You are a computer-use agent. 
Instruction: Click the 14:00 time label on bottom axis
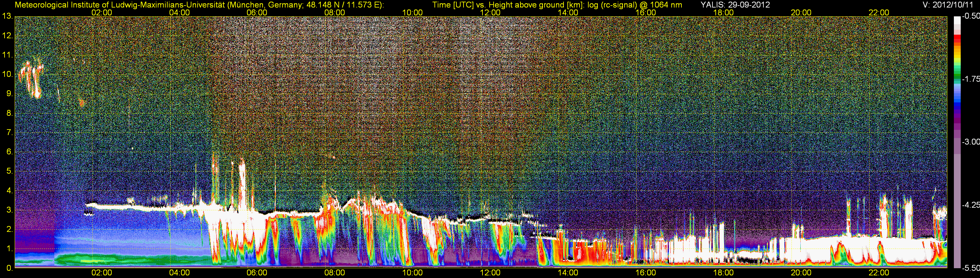coord(568,273)
